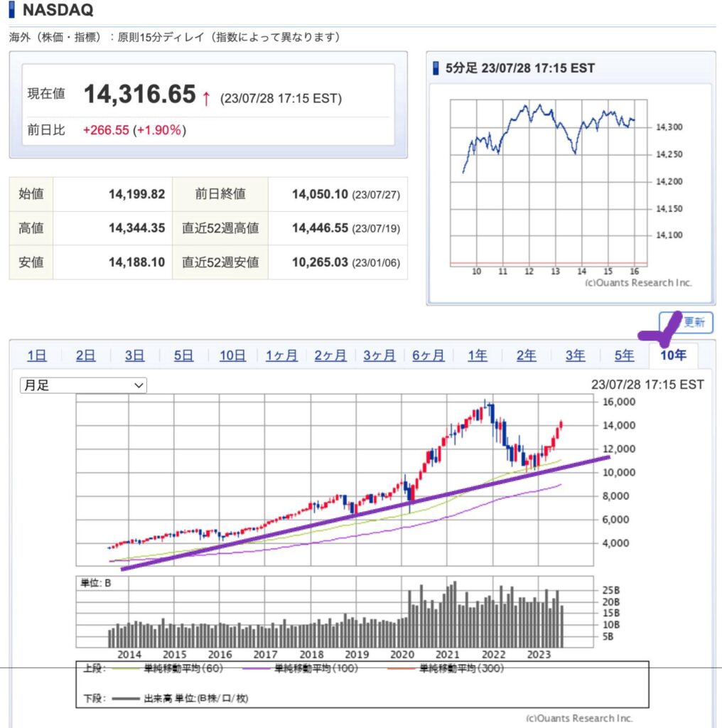
Task: Click the percentage change +1.90%
Action: [159, 130]
